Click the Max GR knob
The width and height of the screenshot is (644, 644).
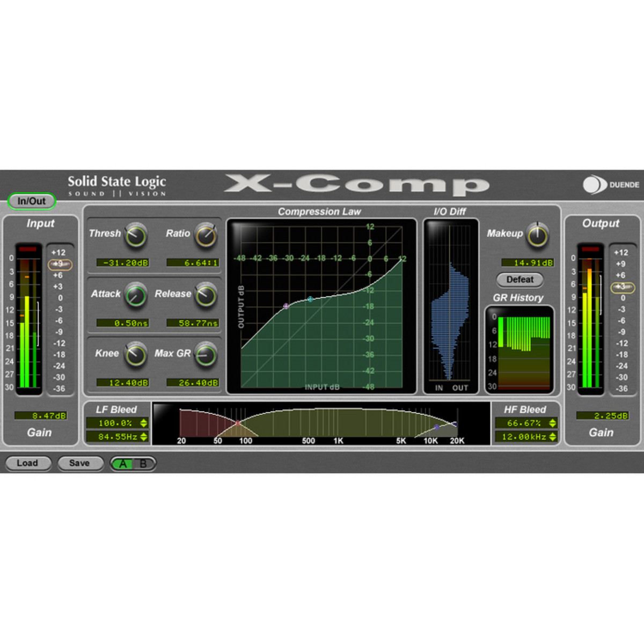[206, 355]
